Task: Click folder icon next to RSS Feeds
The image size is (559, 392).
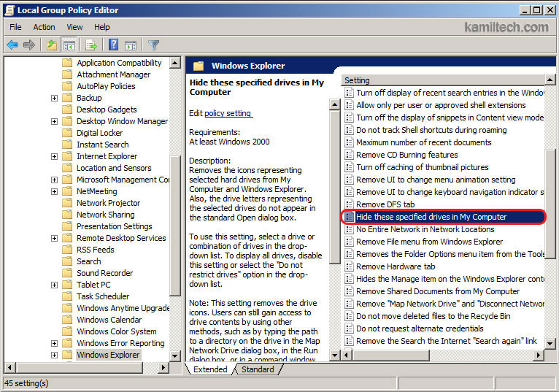Action: click(x=67, y=250)
